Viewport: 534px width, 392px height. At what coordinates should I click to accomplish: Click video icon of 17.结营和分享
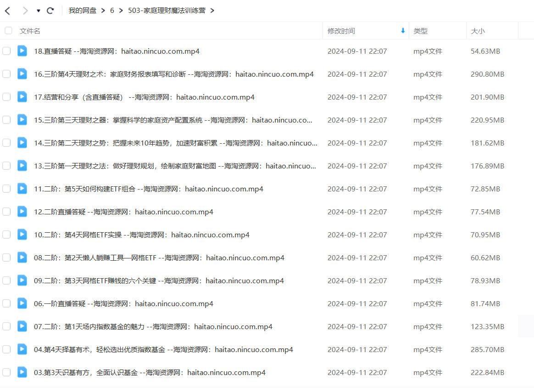click(x=22, y=97)
